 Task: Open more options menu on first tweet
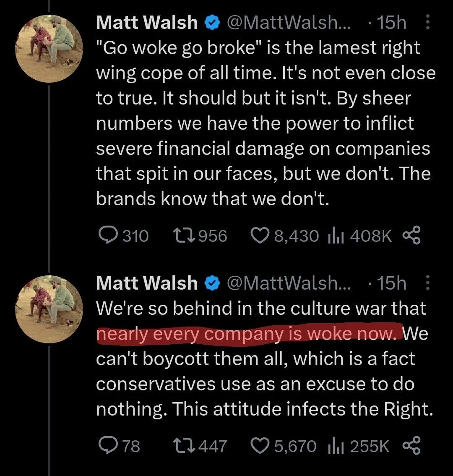(x=427, y=23)
